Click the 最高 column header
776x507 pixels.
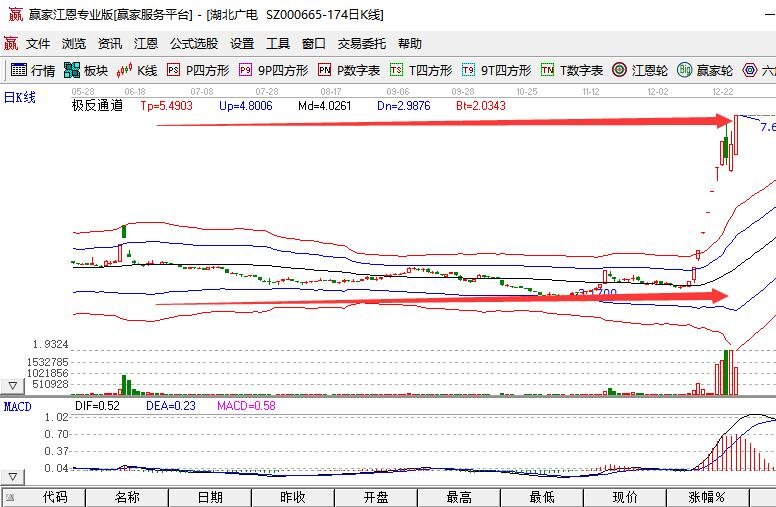[459, 497]
